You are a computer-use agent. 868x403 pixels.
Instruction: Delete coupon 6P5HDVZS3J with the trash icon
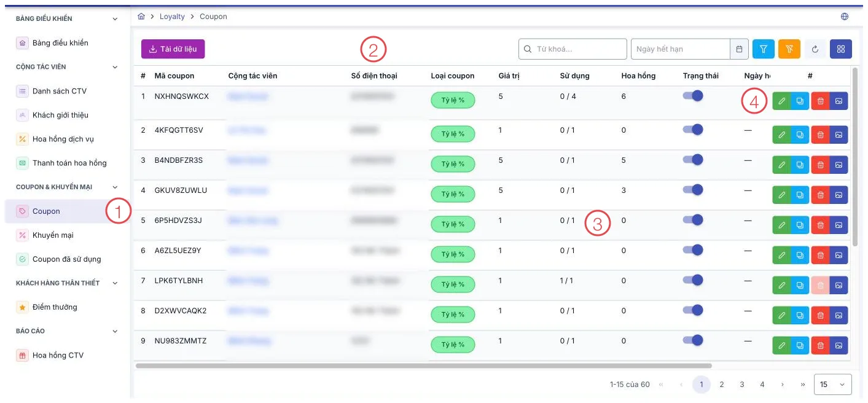(820, 225)
